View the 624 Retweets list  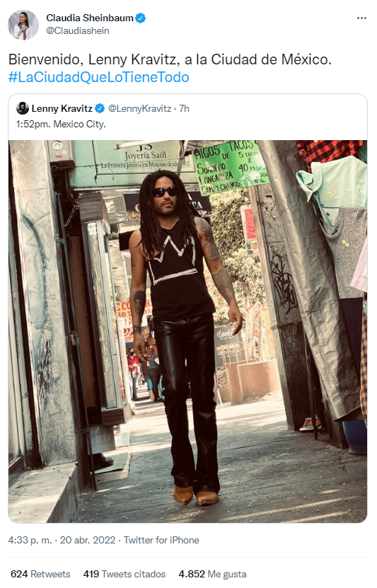pos(40,574)
